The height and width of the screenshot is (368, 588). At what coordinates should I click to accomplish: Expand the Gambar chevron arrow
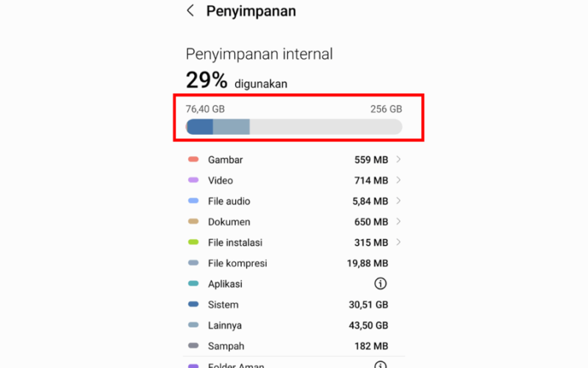pyautogui.click(x=398, y=159)
